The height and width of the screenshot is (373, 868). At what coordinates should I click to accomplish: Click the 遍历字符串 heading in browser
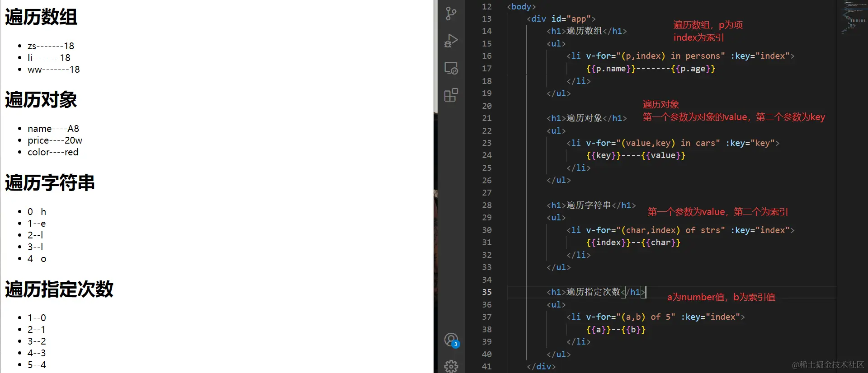pyautogui.click(x=50, y=183)
